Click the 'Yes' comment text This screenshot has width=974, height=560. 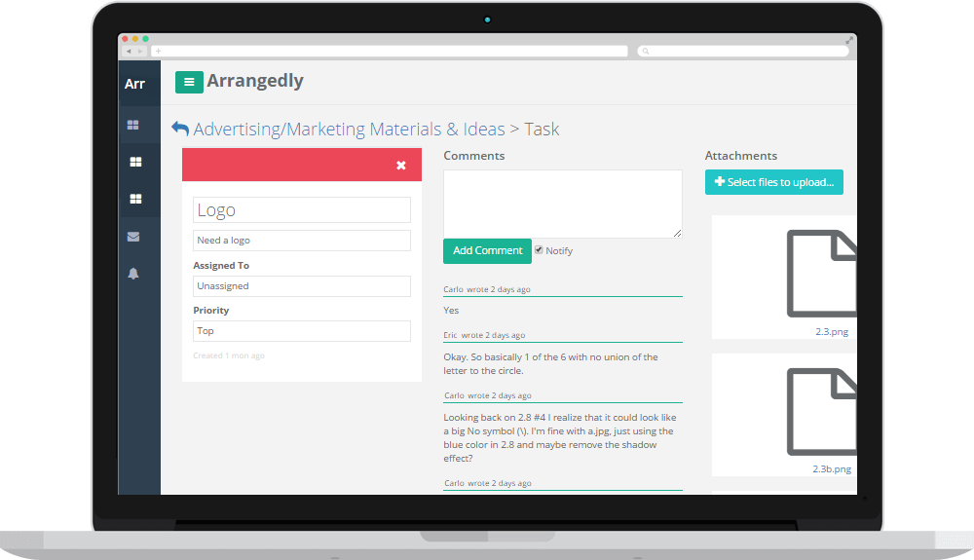point(451,311)
